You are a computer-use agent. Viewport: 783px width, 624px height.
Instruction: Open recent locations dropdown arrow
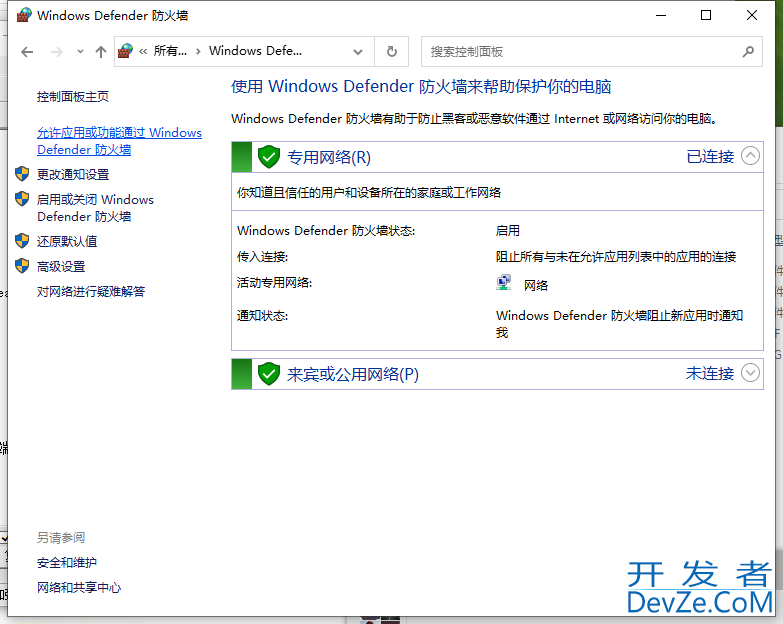pos(80,51)
